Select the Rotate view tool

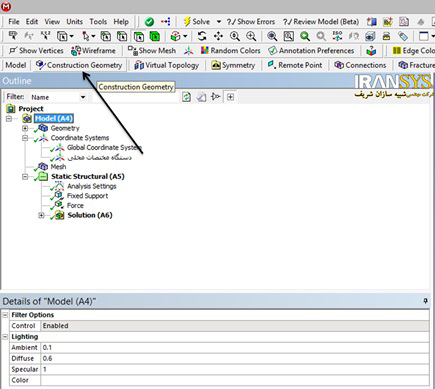[x=202, y=36]
